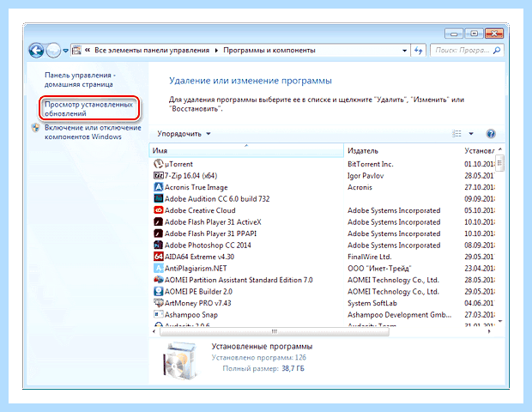Maximize the Programs and Features window
Viewport: 532px width, 412px height.
(x=474, y=33)
